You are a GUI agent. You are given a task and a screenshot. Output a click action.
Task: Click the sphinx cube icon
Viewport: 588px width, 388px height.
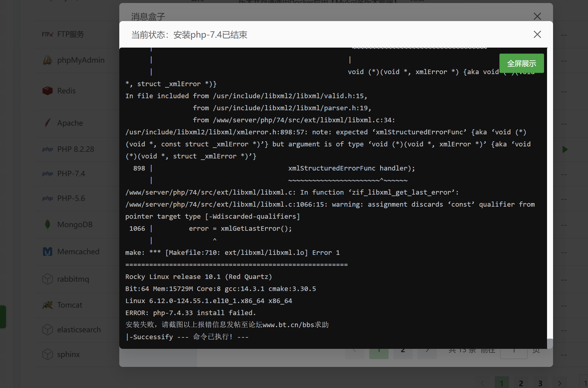[47, 354]
